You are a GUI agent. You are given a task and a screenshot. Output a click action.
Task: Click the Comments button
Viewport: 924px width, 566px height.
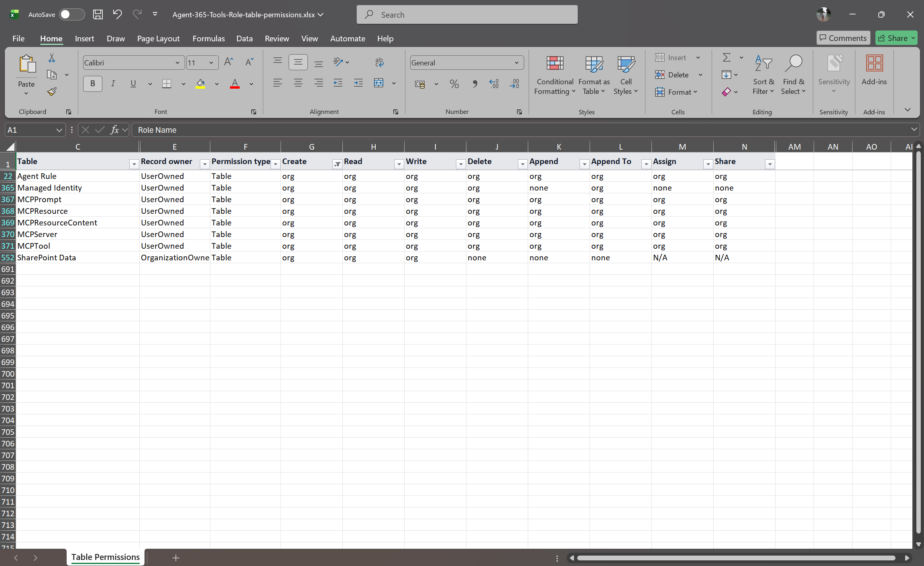coord(843,38)
